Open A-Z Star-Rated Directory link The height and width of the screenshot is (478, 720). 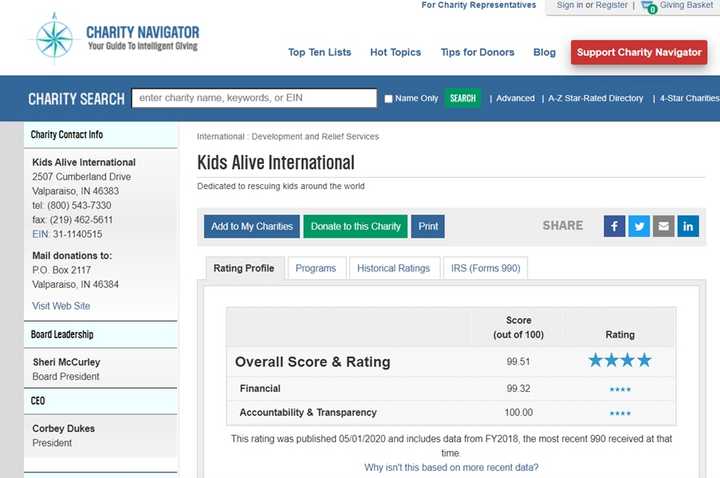tap(596, 98)
